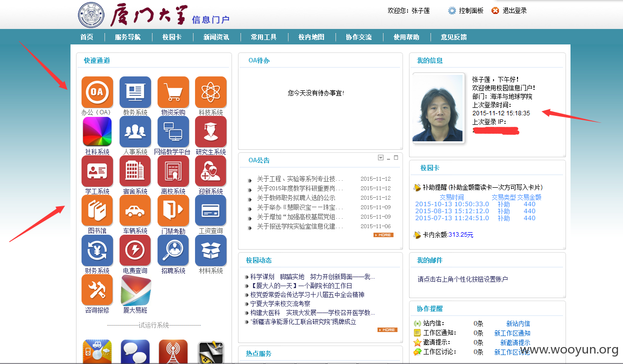
Task: Click the user profile photo
Action: point(438,108)
